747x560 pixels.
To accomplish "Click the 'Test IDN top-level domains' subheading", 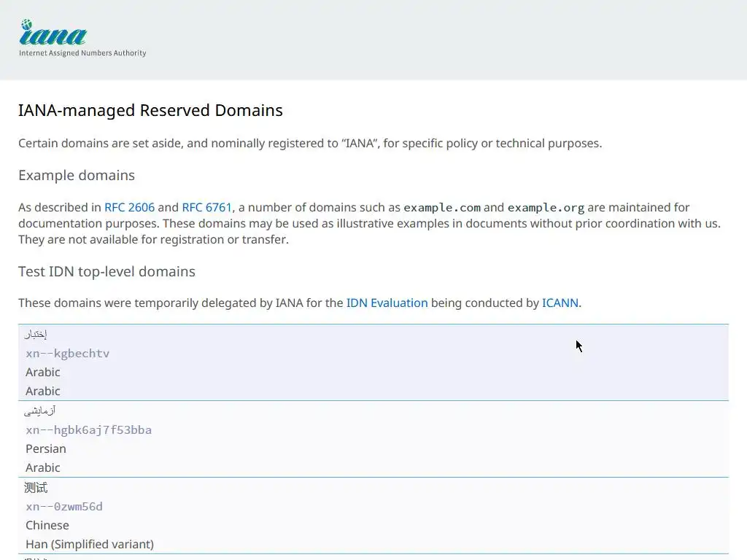I will click(107, 271).
